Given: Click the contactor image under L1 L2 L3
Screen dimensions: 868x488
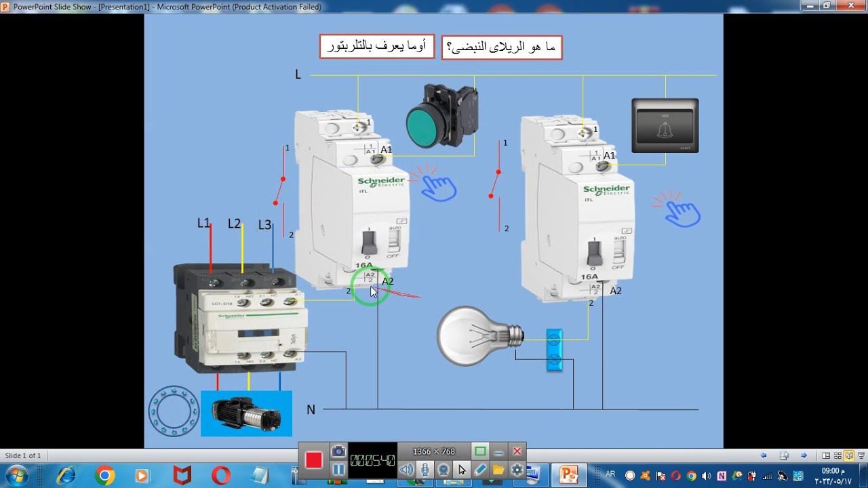Looking at the screenshot, I should point(239,319).
